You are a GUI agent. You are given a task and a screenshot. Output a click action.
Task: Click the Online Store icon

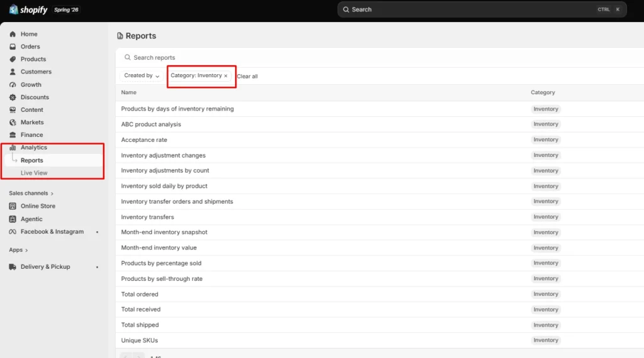click(13, 206)
